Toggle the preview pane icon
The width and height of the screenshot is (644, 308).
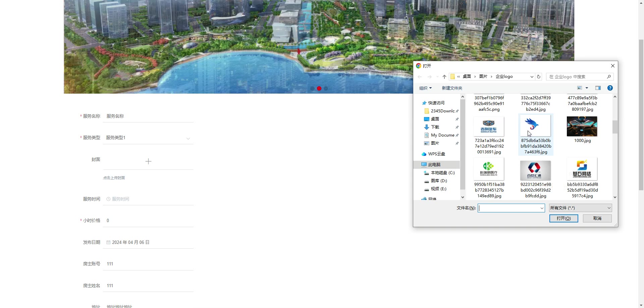598,88
